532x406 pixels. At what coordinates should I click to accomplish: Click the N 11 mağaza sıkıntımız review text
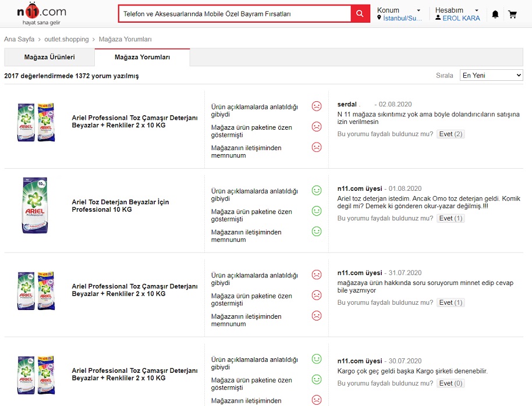428,118
